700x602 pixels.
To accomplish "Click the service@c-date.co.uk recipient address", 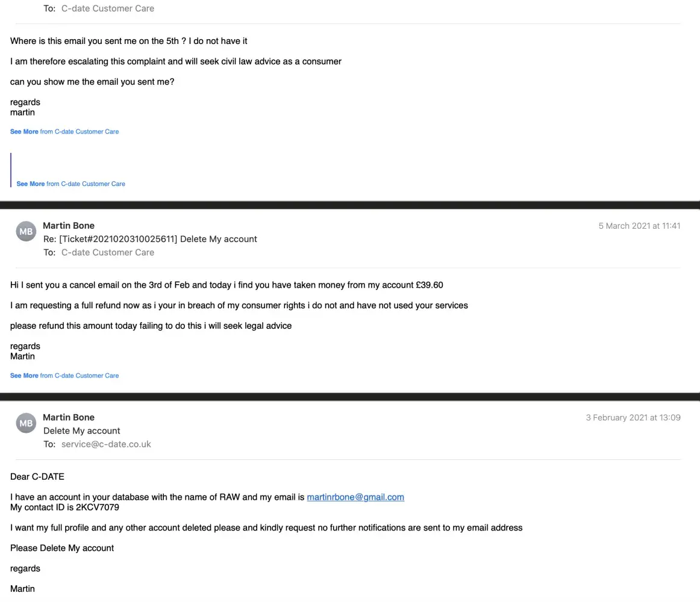I will [106, 444].
